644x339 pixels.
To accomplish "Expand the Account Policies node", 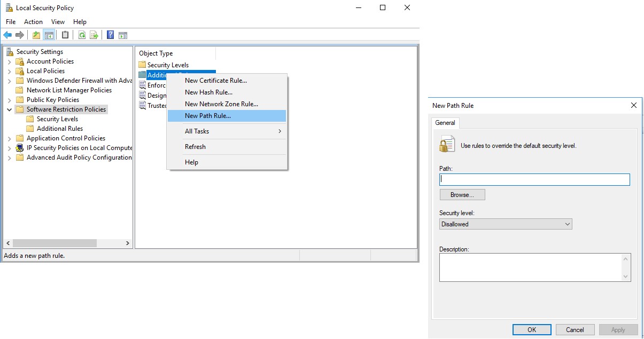I will point(9,61).
